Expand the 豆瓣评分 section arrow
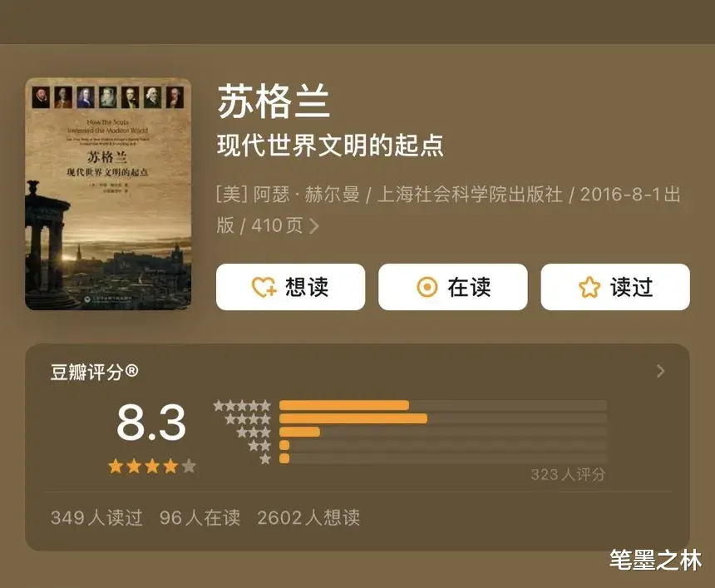Viewport: 715px width, 588px height. pos(660,371)
